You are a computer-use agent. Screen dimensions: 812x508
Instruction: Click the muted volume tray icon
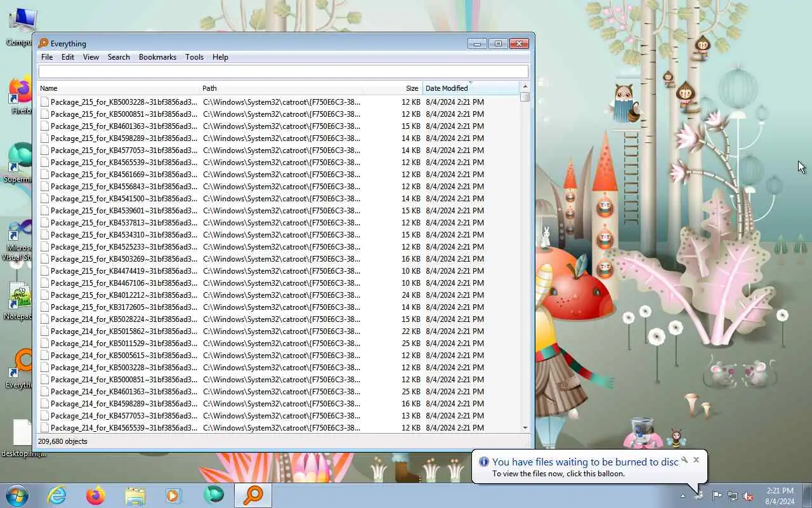point(749,496)
